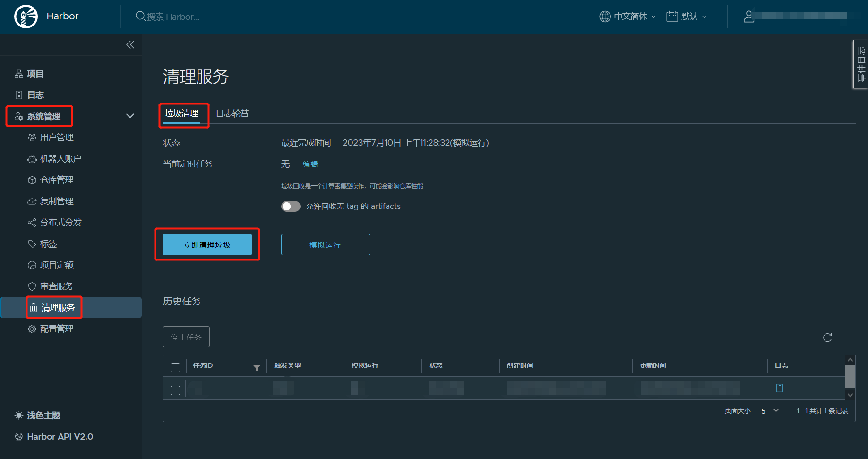Viewport: 868px width, 459px height.
Task: Open the log file icon in table row
Action: click(780, 388)
